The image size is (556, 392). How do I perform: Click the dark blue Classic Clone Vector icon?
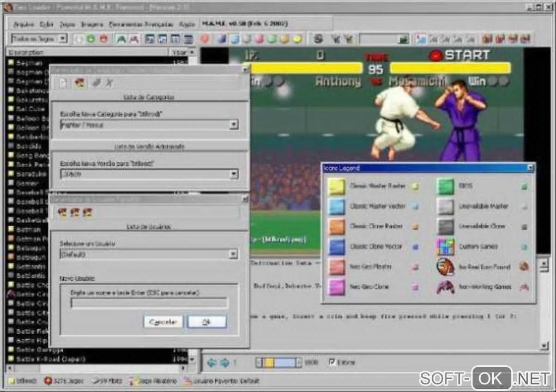336,247
